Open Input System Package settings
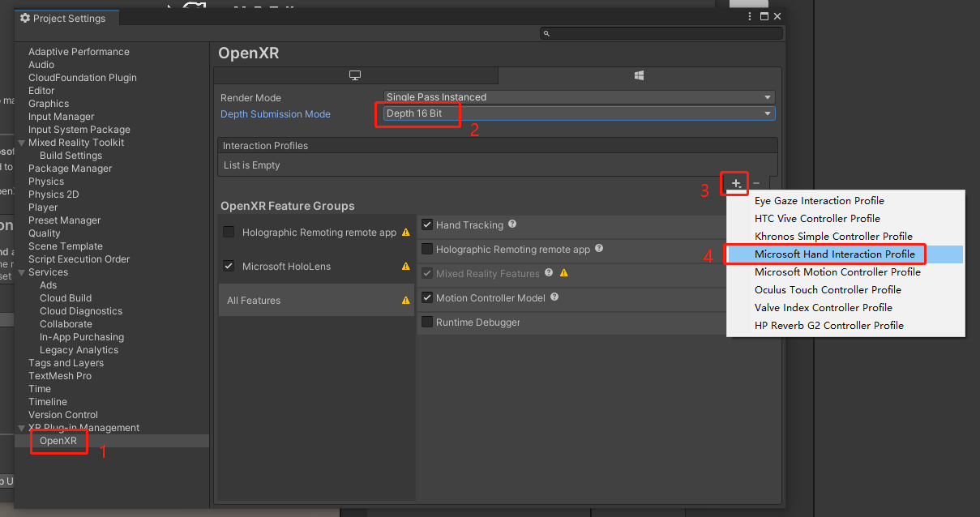The width and height of the screenshot is (980, 517). [x=79, y=130]
